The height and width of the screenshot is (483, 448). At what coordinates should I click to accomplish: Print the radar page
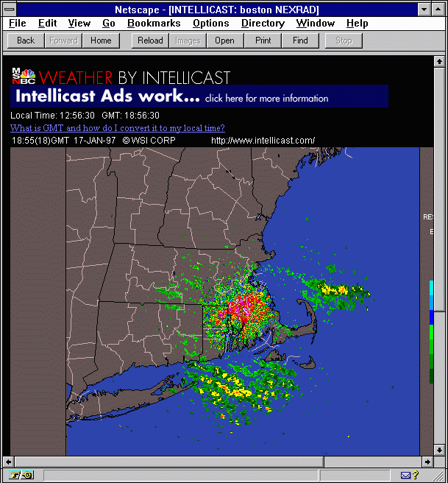[263, 40]
